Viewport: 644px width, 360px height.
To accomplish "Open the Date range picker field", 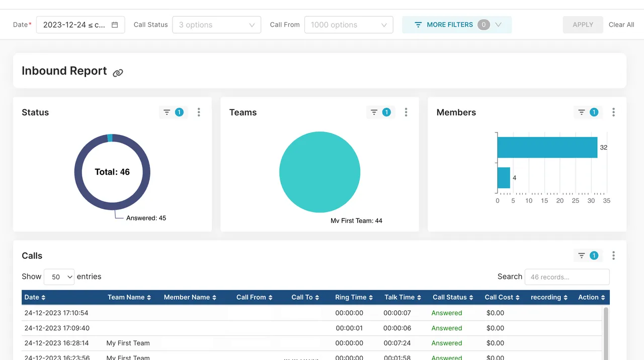I will pos(80,25).
